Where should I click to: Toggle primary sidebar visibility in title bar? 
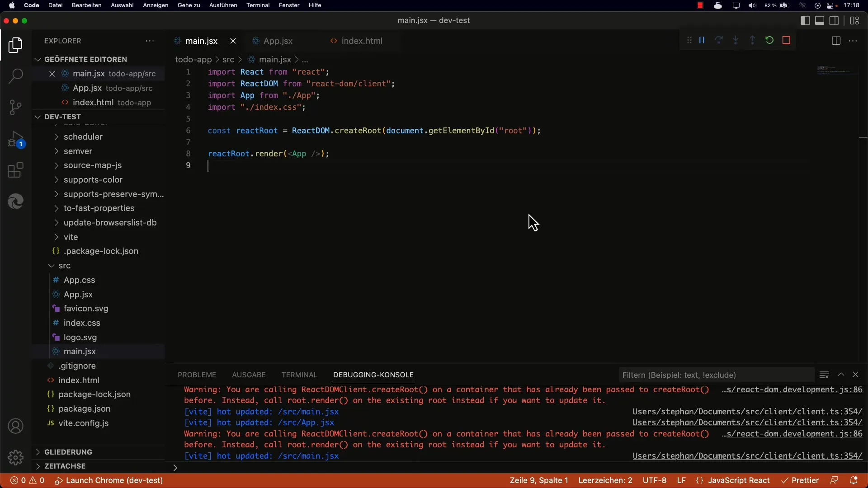click(805, 20)
